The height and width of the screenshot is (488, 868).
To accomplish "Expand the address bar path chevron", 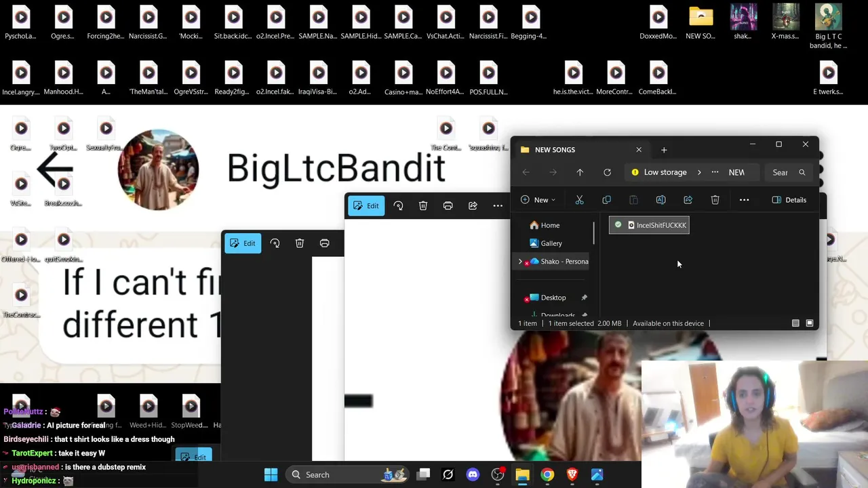I will 699,172.
